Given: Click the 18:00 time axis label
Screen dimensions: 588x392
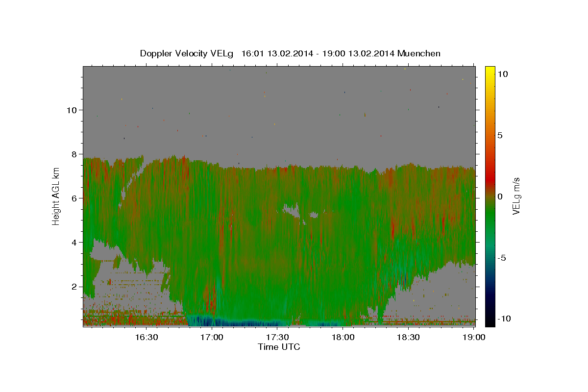Looking at the screenshot, I should tap(343, 337).
